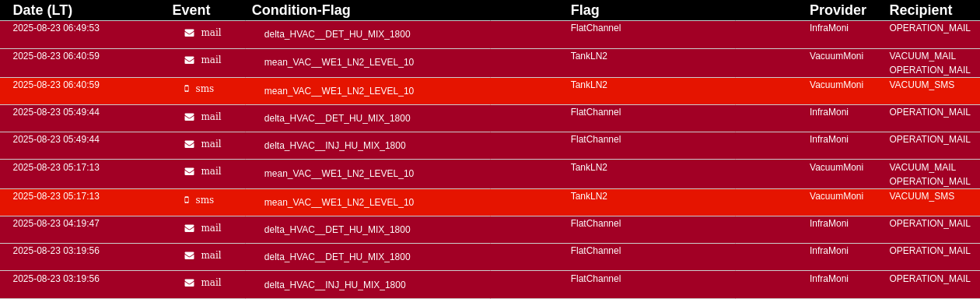Click InfraMoni provider in 06:49:53 row

point(829,28)
